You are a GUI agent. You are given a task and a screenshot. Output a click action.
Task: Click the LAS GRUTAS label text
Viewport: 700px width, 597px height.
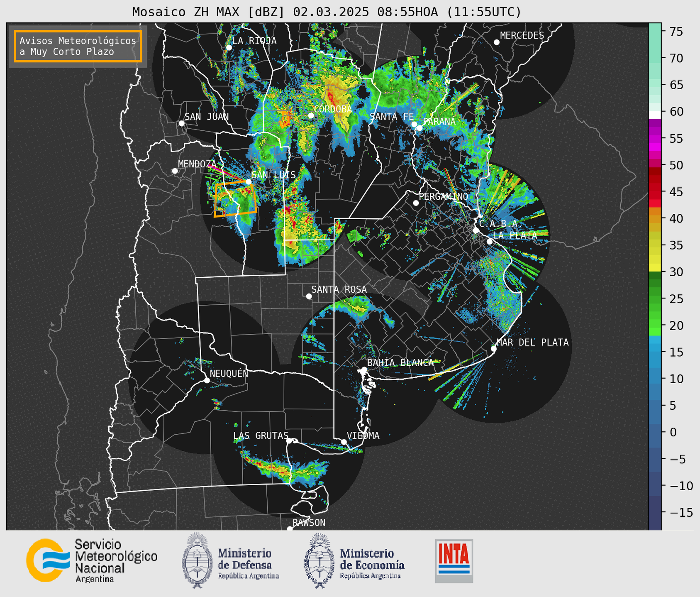coord(261,436)
